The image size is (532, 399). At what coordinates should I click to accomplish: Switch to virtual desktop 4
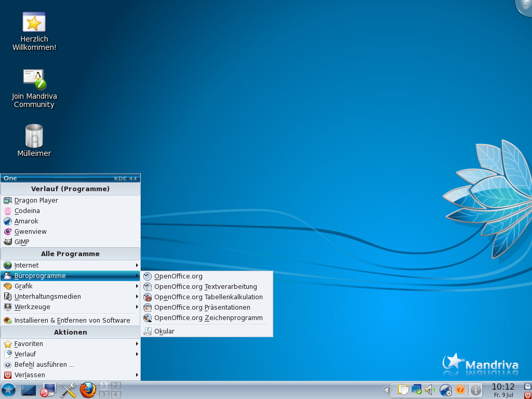(116, 394)
